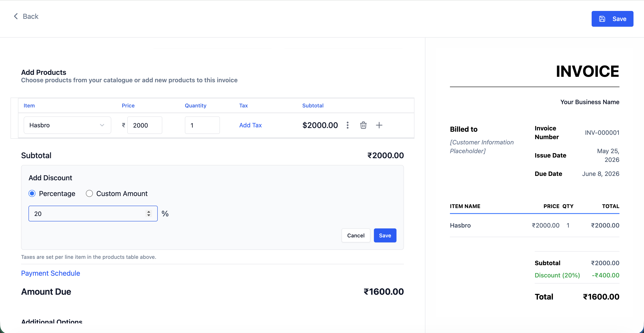Select the Custom Amount discount option

tap(89, 193)
